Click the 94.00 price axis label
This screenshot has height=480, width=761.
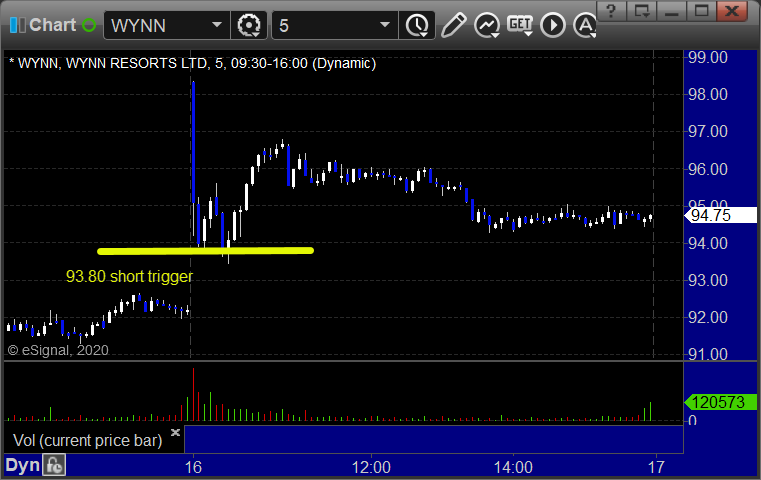tap(708, 243)
